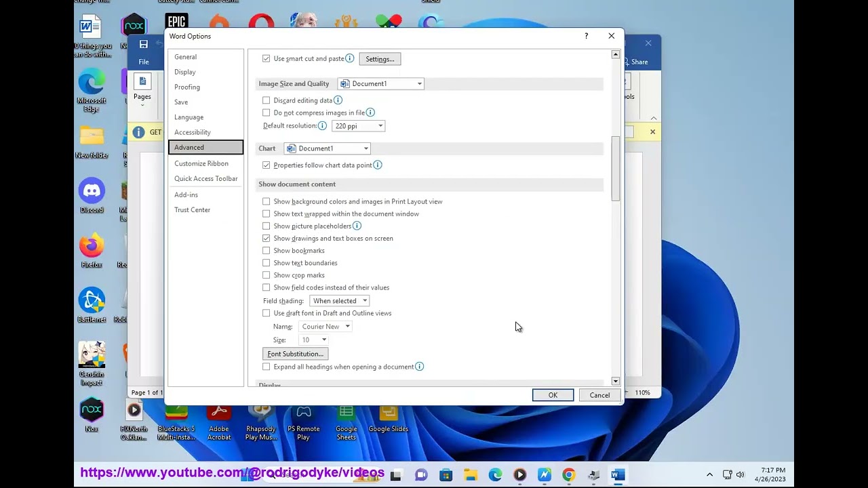Image resolution: width=868 pixels, height=488 pixels.
Task: Open Microsoft Edge desktop shortcut
Action: click(x=92, y=91)
